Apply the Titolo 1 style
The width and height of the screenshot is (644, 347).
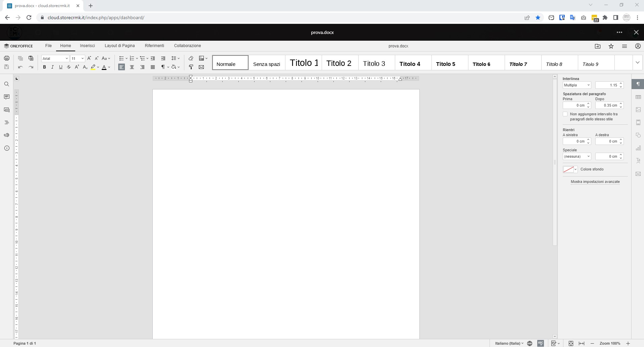[x=304, y=63]
